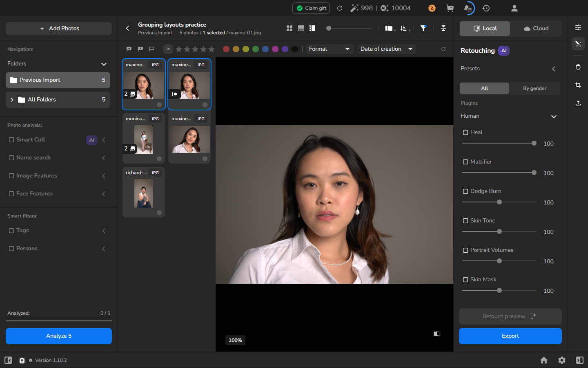Select the All Folders item
The height and width of the screenshot is (368, 588).
[58, 100]
